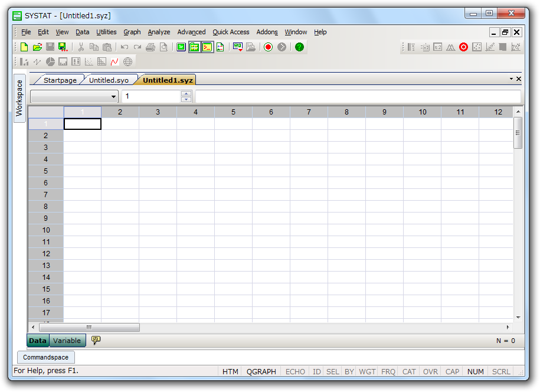This screenshot has width=540, height=392.
Task: Toggle OVR mode in the status bar
Action: (x=430, y=372)
